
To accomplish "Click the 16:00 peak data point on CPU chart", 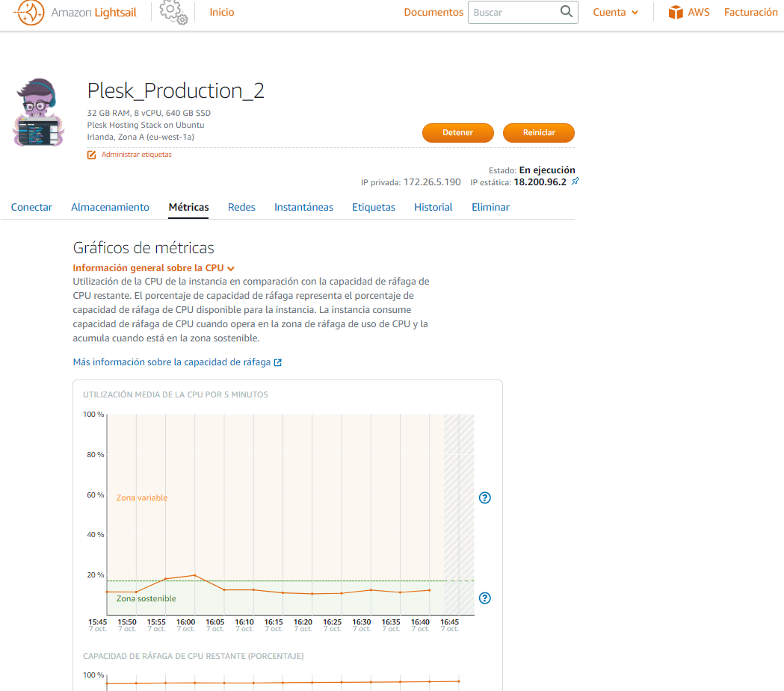I will pyautogui.click(x=194, y=575).
